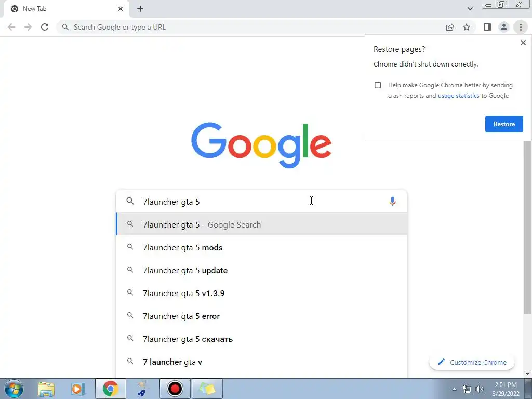Choose the '7launcher gta 5 error' suggestion
This screenshot has height=399, width=532.
(x=261, y=316)
